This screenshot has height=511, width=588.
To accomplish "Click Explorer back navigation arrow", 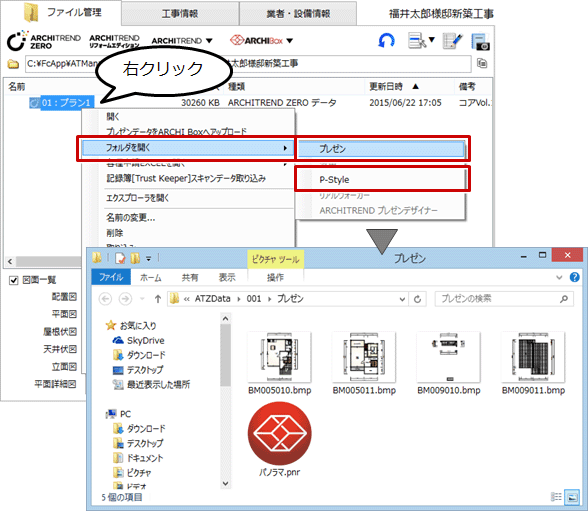I will (x=105, y=299).
